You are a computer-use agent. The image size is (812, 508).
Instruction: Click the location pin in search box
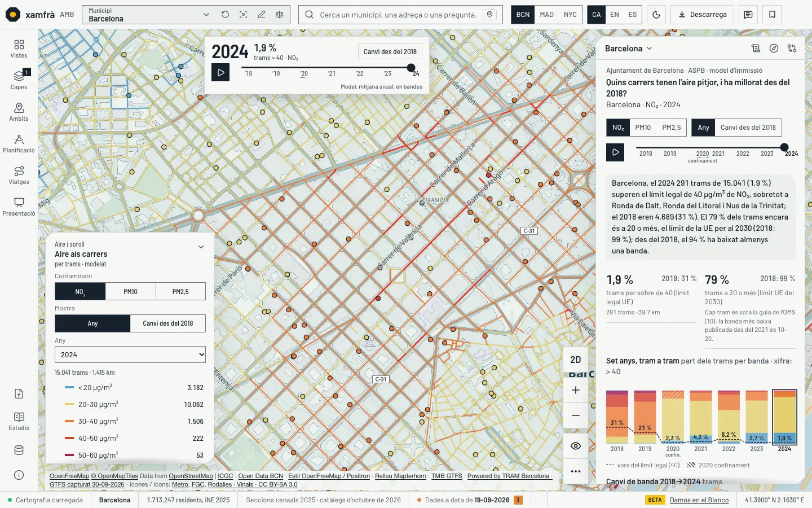click(490, 15)
